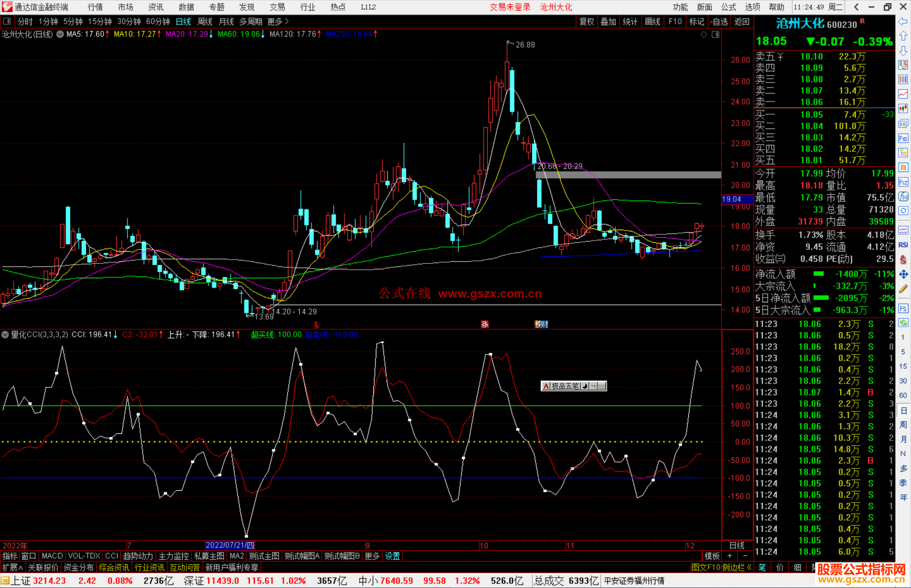
Task: Click the RSI indicator sidebar icon
Action: coord(903,245)
